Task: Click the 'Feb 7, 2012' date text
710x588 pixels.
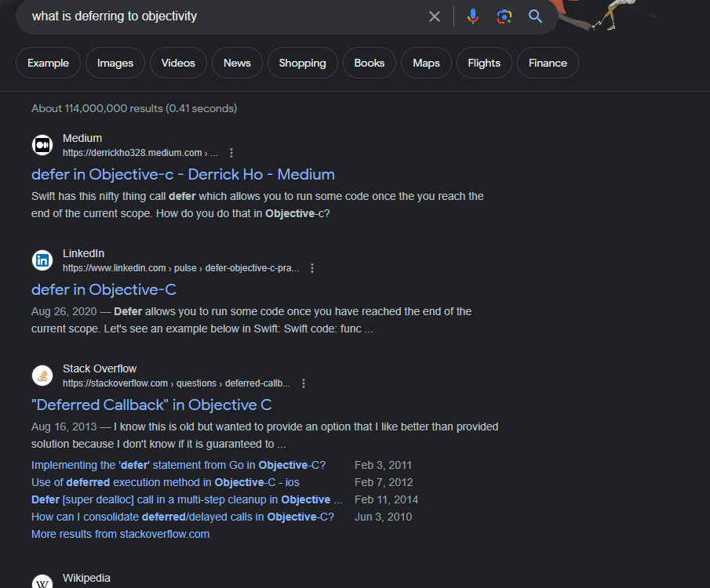Action: click(384, 482)
